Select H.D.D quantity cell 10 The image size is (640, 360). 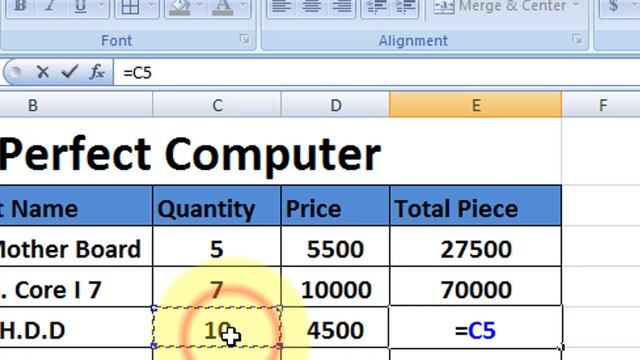(217, 327)
